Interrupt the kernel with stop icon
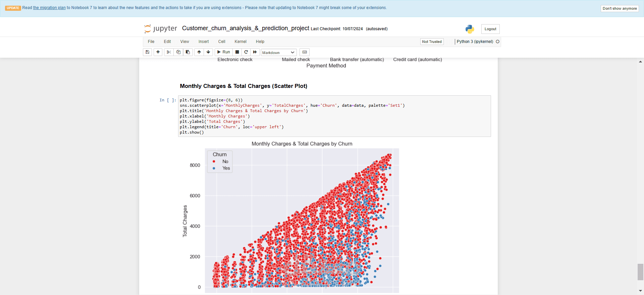The height and width of the screenshot is (295, 644). pos(237,52)
